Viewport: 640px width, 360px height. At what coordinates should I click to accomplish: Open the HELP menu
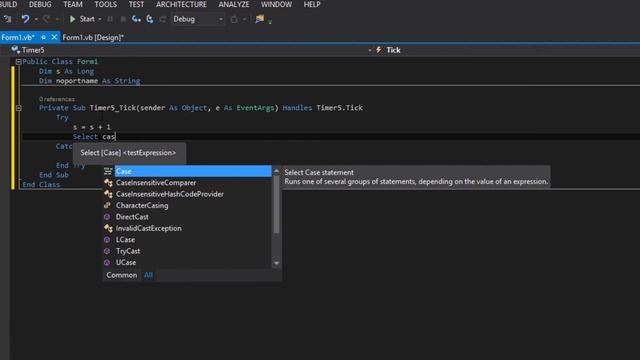(x=312, y=4)
